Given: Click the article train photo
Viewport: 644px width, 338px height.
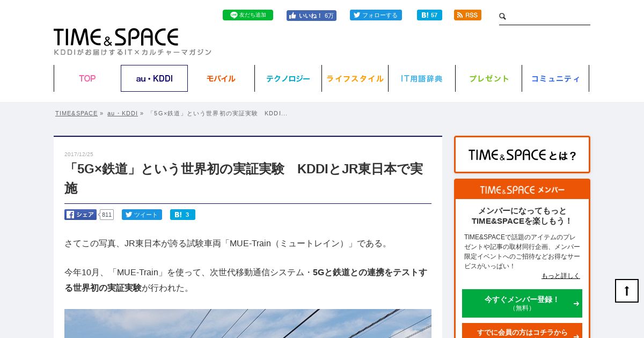Looking at the screenshot, I should (248, 324).
